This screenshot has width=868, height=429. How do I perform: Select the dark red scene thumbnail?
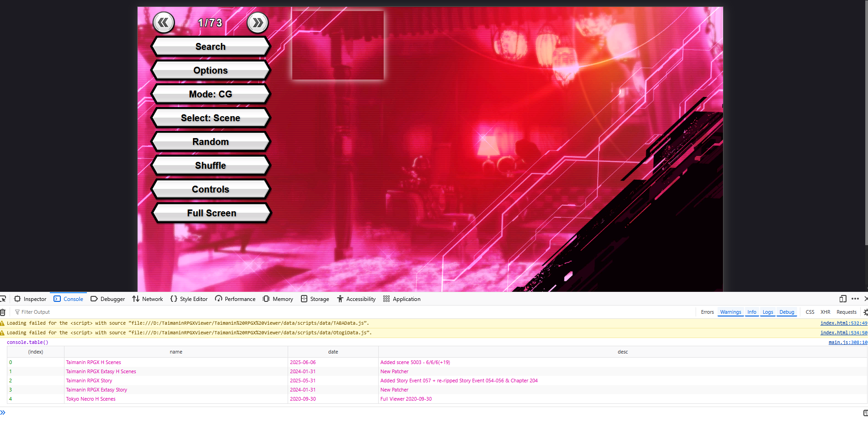coord(338,45)
